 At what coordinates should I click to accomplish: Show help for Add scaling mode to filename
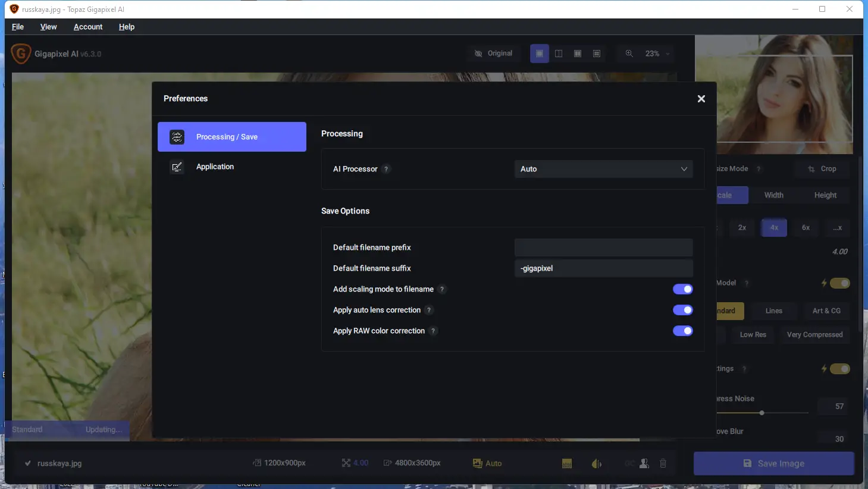(x=442, y=289)
